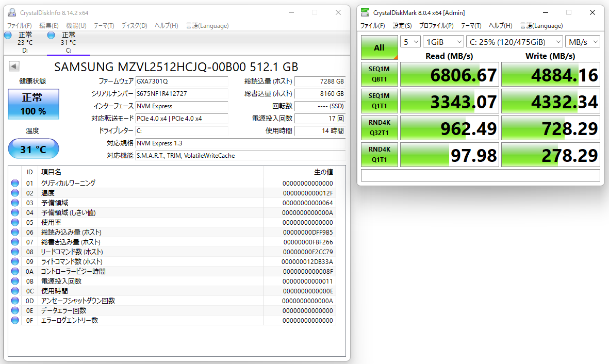
Task: Click status orb for ID 03 予備領域
Action: [x=15, y=203]
